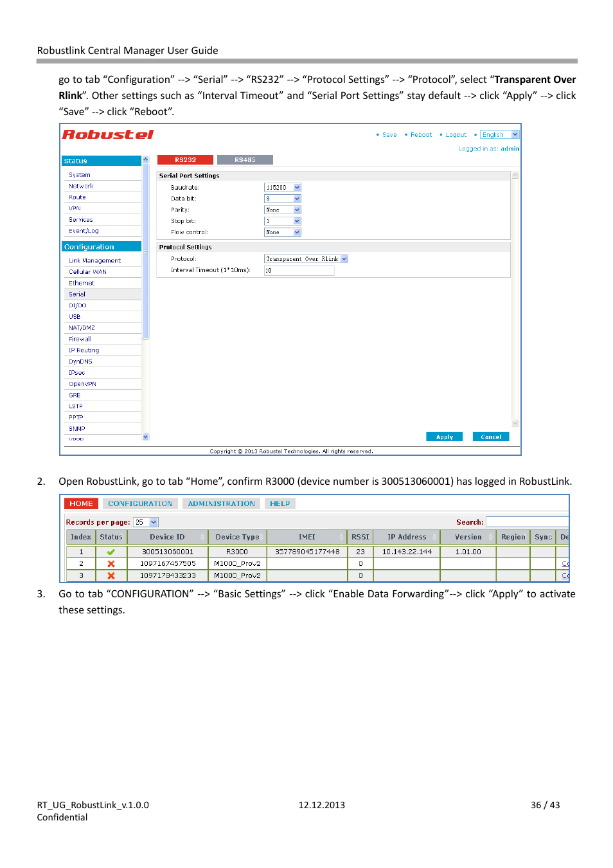
Task: Open NAT/DMZ configuration
Action: (82, 328)
